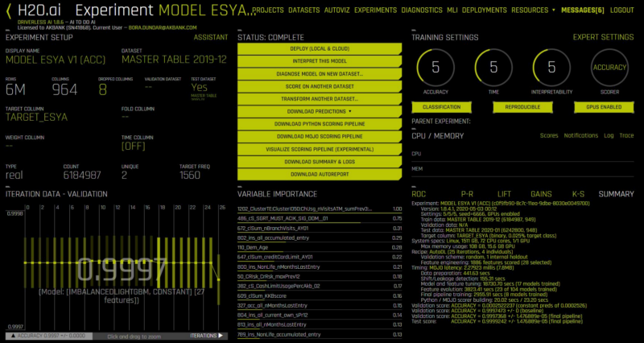The image size is (644, 343).
Task: Switch to the Trace view
Action: (x=626, y=135)
